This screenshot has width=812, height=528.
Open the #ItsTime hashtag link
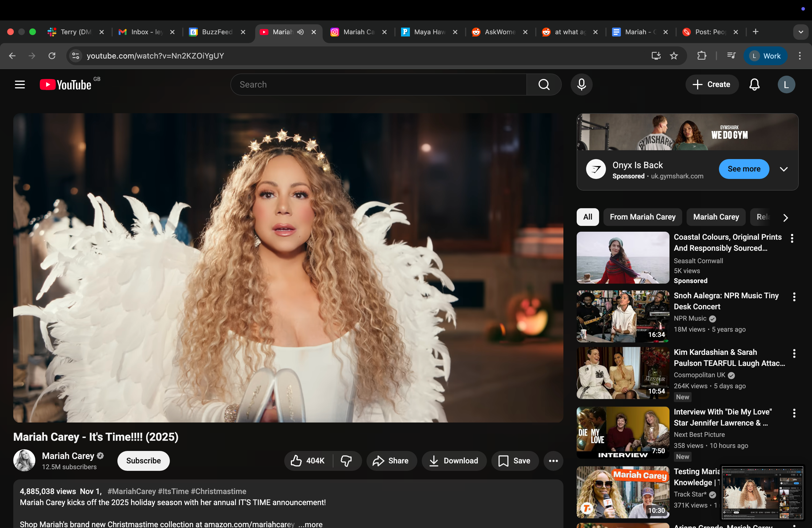pyautogui.click(x=173, y=491)
